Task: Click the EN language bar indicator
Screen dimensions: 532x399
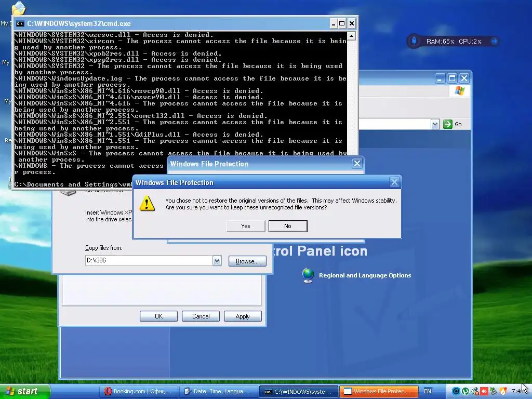Action: pyautogui.click(x=428, y=391)
